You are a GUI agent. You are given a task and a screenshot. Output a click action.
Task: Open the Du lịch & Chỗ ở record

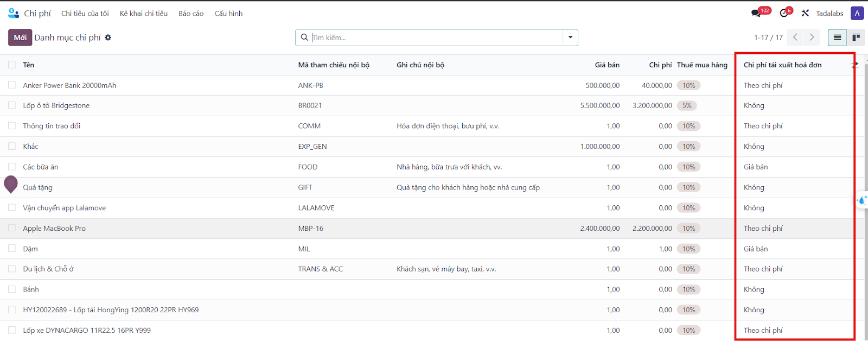click(x=48, y=269)
